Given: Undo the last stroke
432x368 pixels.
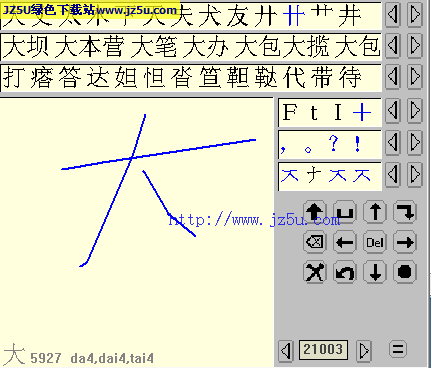Looking at the screenshot, I should point(345,272).
